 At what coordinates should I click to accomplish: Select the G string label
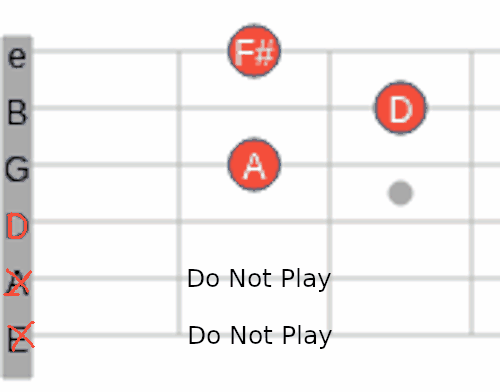coord(17,169)
